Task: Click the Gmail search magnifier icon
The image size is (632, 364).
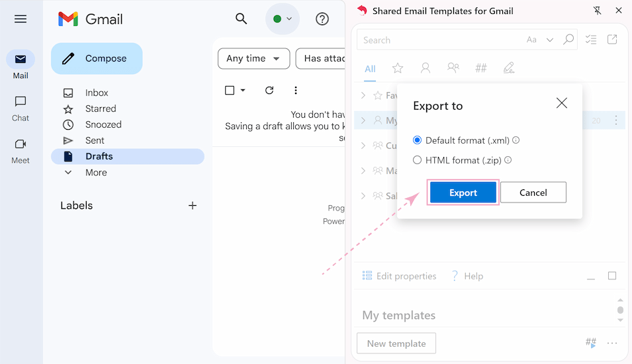Action: pos(241,19)
